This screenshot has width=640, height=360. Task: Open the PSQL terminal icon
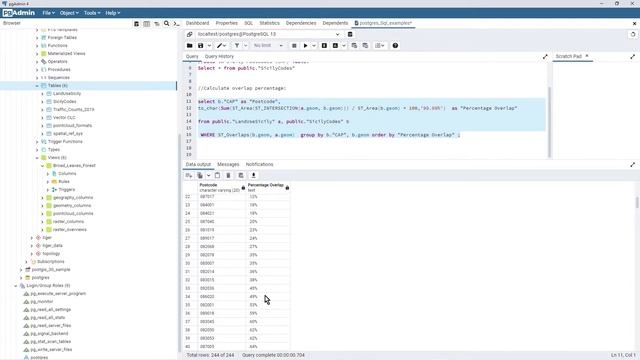(176, 24)
